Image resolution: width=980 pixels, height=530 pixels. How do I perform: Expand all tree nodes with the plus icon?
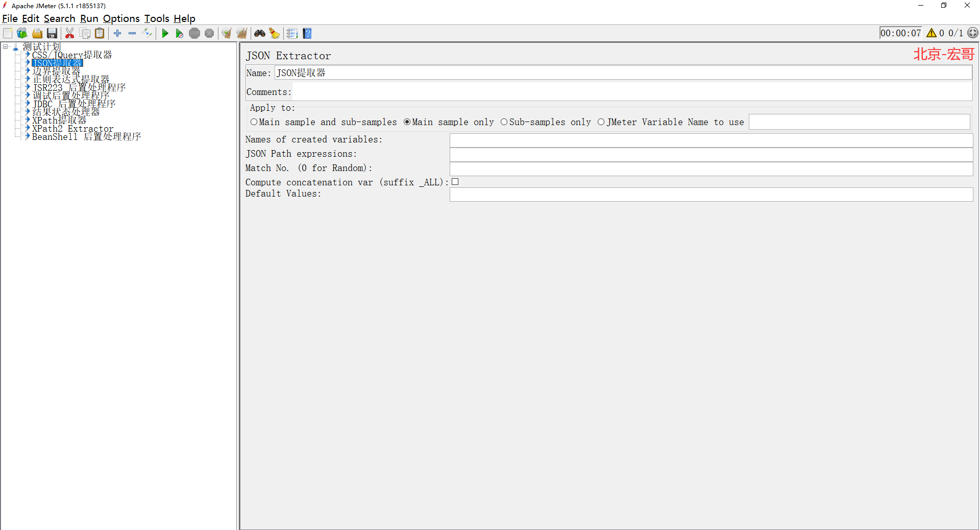coord(117,34)
